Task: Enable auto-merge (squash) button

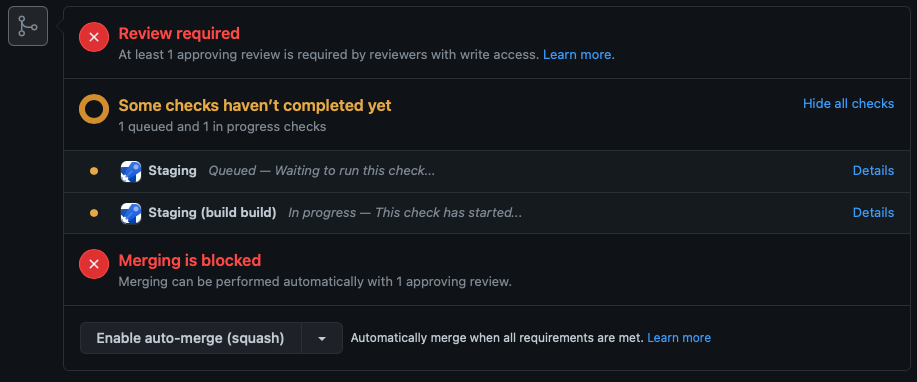Action: pos(191,338)
